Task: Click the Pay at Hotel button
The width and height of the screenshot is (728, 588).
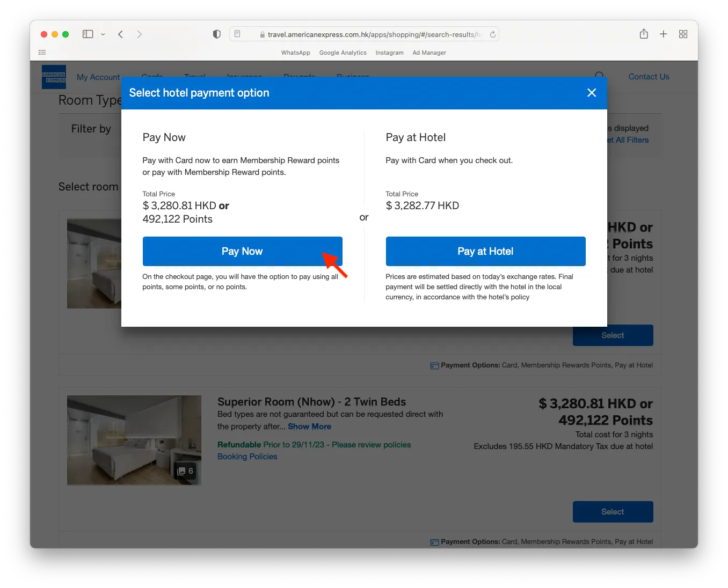Action: pyautogui.click(x=485, y=251)
